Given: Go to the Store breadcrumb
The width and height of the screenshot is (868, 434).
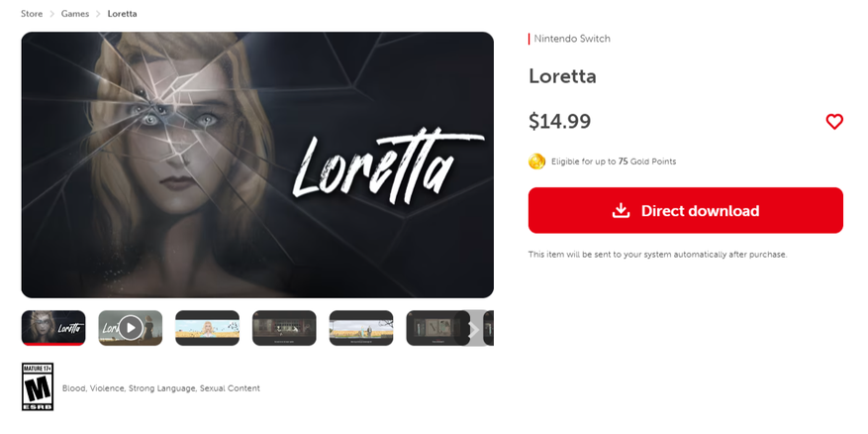Looking at the screenshot, I should tap(32, 14).
